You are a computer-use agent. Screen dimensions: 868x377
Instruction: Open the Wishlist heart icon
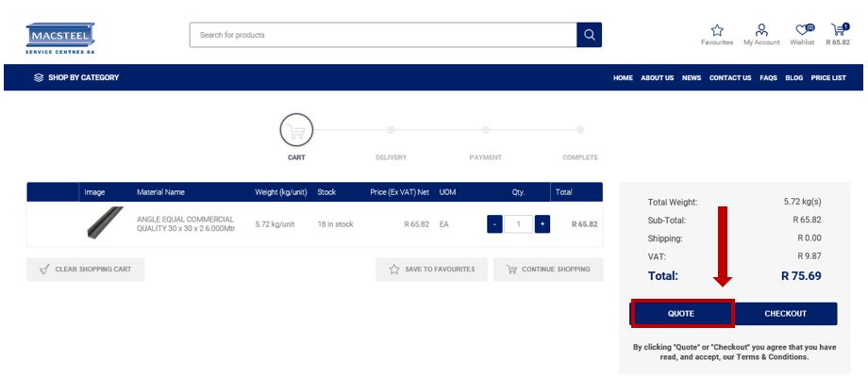tap(802, 30)
